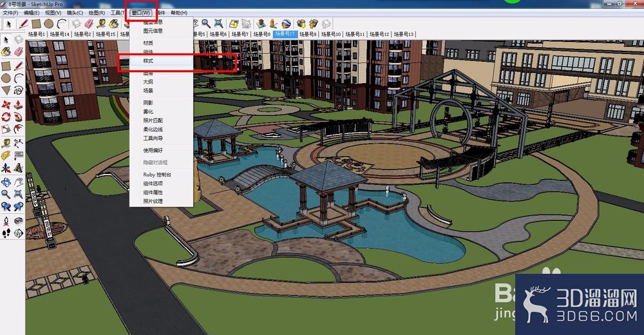Click Position Camera tool in left toolbar
The height and width of the screenshot is (335, 644).
pyautogui.click(x=6, y=221)
